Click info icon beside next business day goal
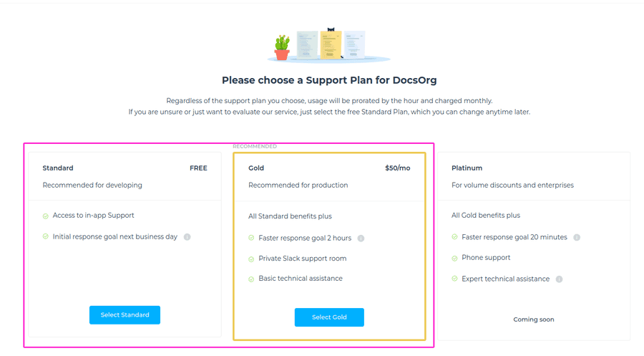This screenshot has height=356, width=644. (x=187, y=237)
